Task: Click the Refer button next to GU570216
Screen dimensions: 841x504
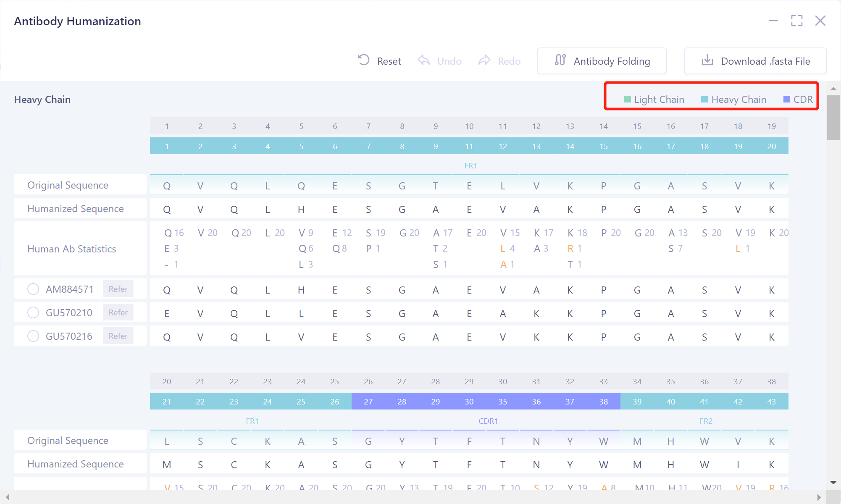Action: [118, 336]
